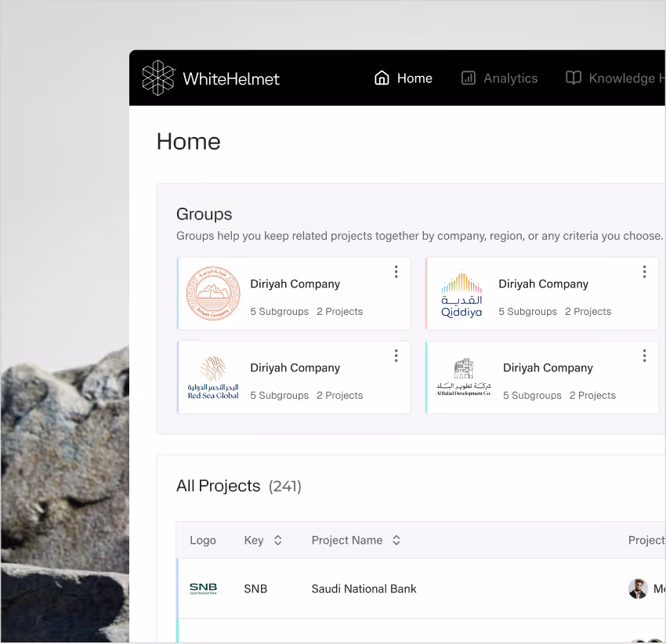Click the Al Balad Development Co. logo
This screenshot has width=666, height=644.
coord(463,377)
